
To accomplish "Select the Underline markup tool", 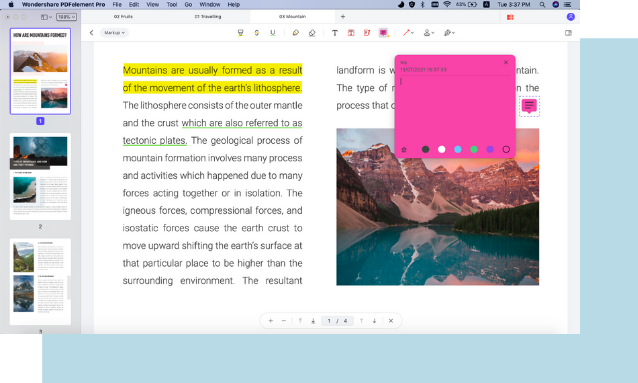I will 273,33.
